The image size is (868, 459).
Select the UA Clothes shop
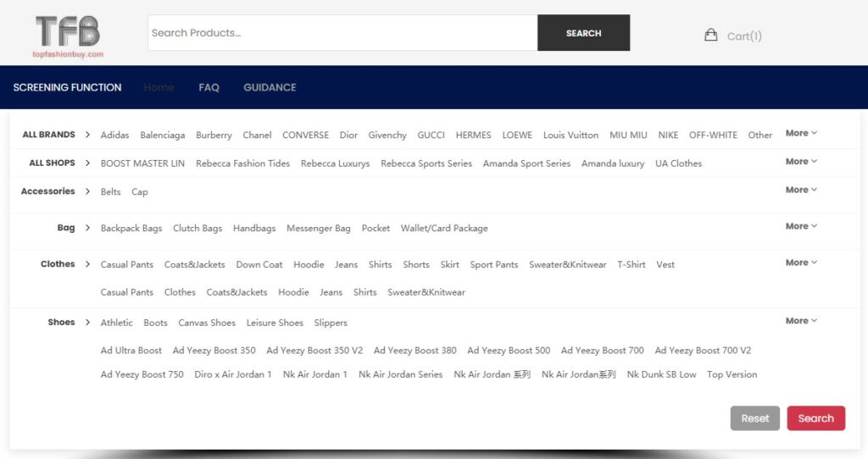point(678,163)
